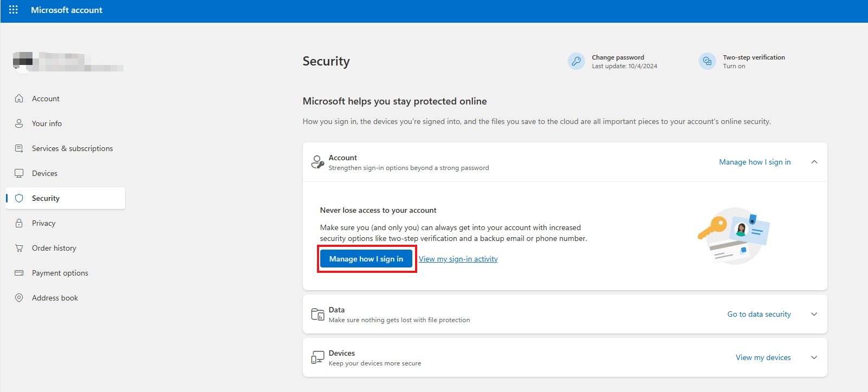Image resolution: width=868 pixels, height=392 pixels.
Task: Click the Microsoft account header title
Action: click(x=67, y=10)
